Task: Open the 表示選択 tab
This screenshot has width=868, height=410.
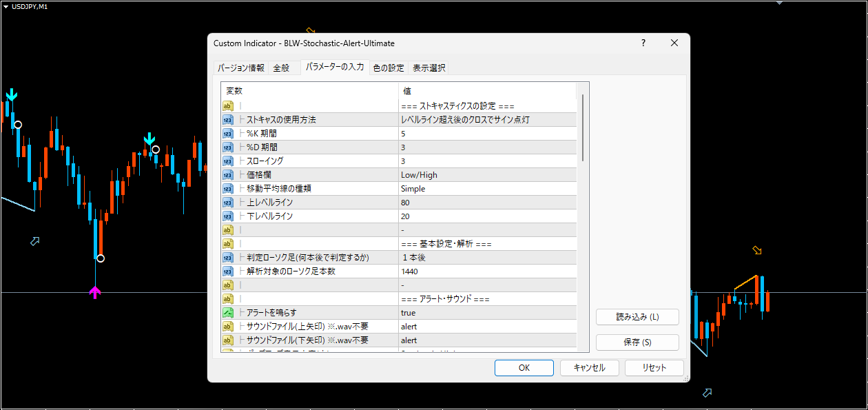Action: point(429,68)
